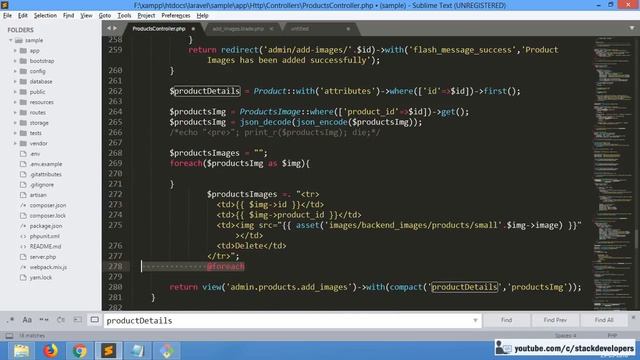The image size is (640, 360).
Task: Click the webpack.mix.js file icon
Action: pos(23,267)
